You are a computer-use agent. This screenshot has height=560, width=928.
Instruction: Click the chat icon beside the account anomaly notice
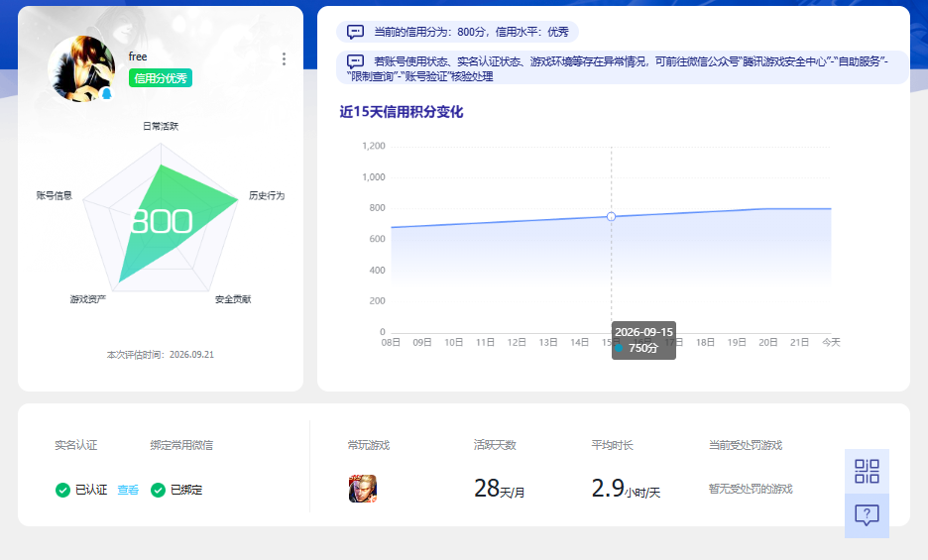tap(355, 61)
